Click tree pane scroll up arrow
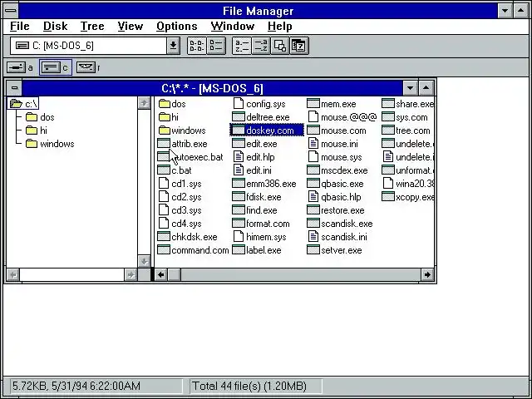 click(x=144, y=103)
